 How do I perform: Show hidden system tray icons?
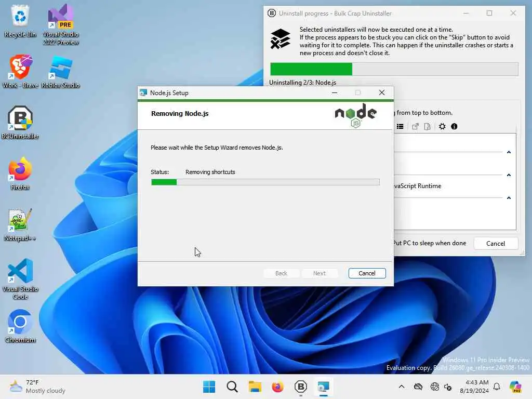(402, 387)
